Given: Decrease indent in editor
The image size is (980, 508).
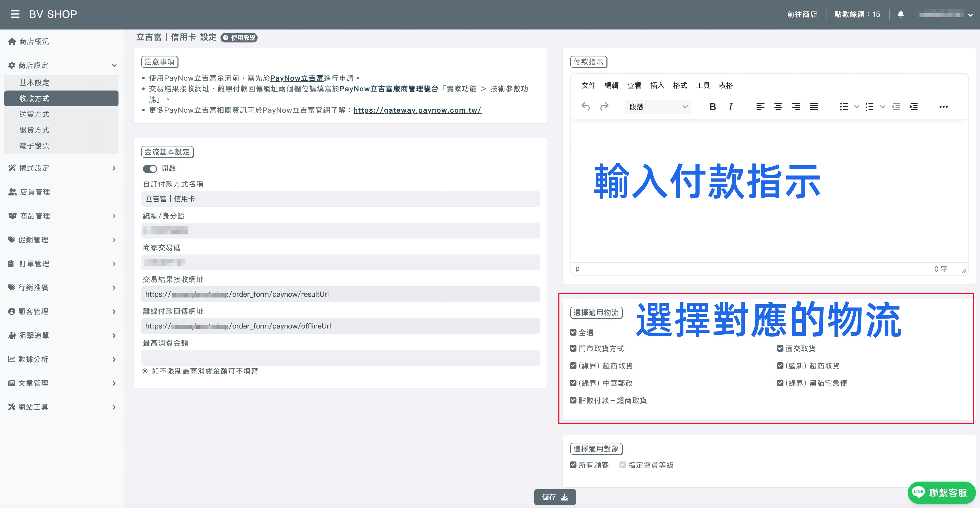Looking at the screenshot, I should tap(896, 107).
